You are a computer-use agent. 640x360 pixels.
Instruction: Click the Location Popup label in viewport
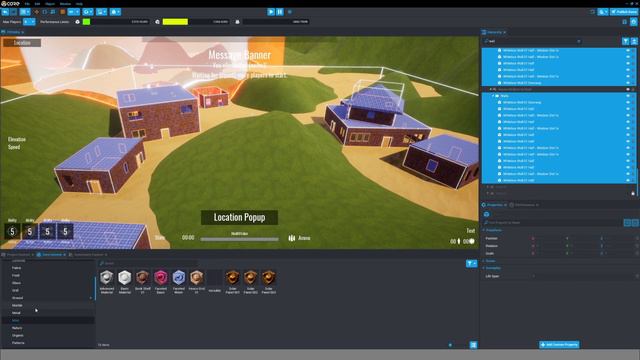coord(239,218)
